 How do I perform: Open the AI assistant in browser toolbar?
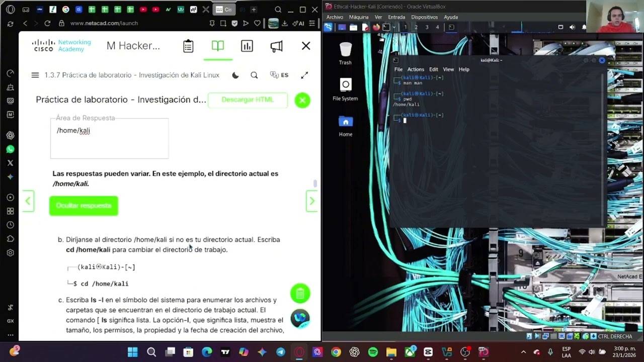(x=299, y=23)
